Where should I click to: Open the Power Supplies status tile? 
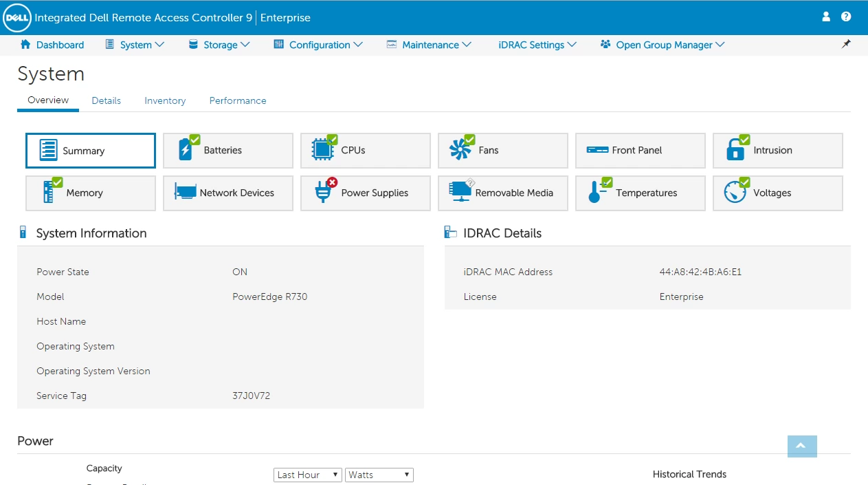365,193
